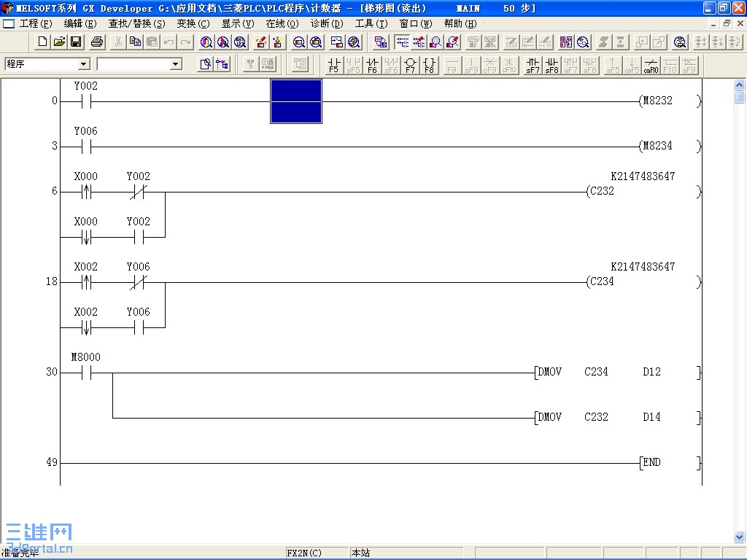Restore the inner MDI child window
The width and height of the screenshot is (747, 560).
727,23
